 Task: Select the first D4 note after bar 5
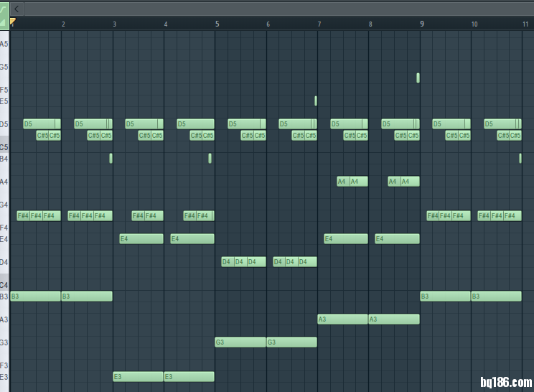227,262
